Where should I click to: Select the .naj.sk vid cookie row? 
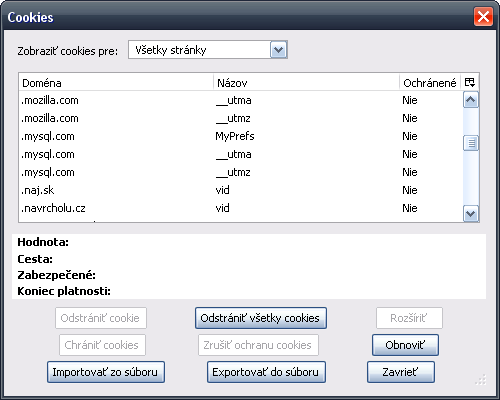click(x=241, y=190)
